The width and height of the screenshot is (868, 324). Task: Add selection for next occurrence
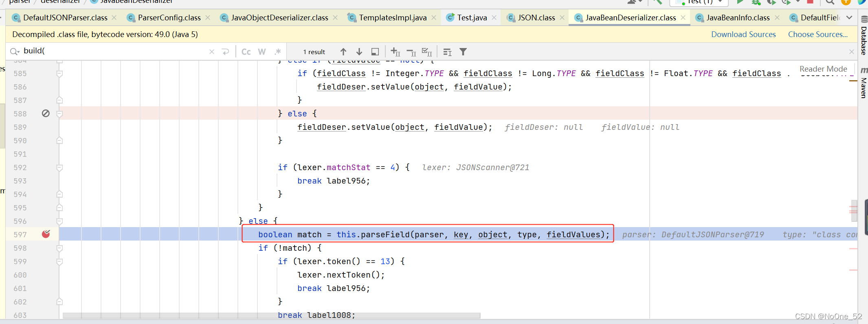[x=395, y=52]
